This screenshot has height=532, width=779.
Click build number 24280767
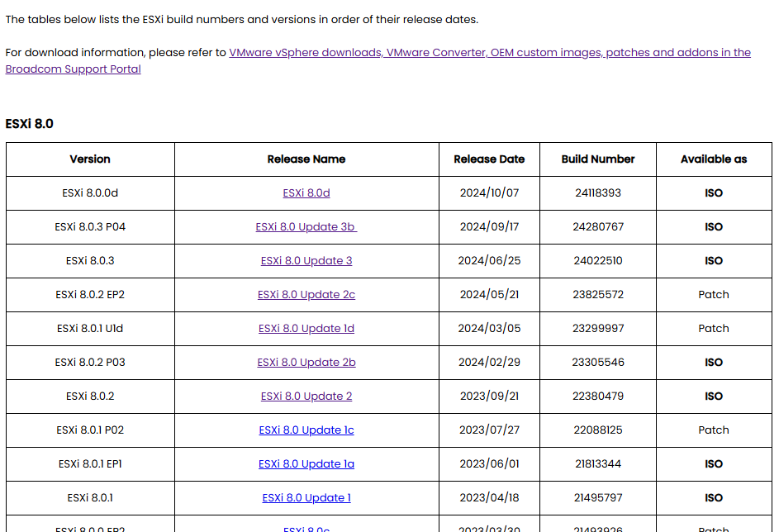597,227
